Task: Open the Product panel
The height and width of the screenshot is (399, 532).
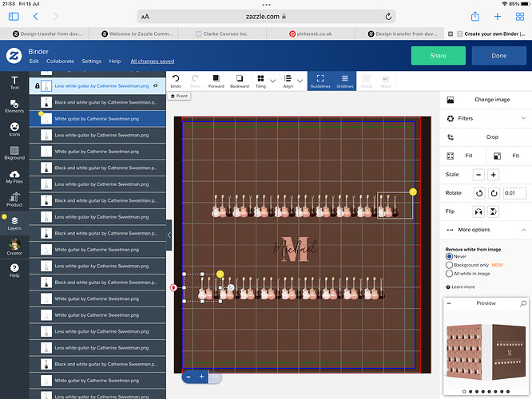Action: [x=14, y=200]
